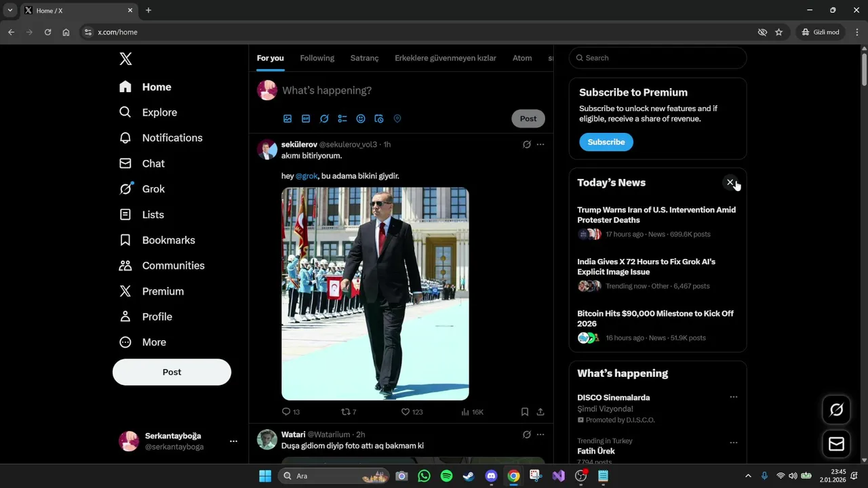Open more options for Fatih Ürek trend
Image resolution: width=868 pixels, height=488 pixels.
coord(733,443)
